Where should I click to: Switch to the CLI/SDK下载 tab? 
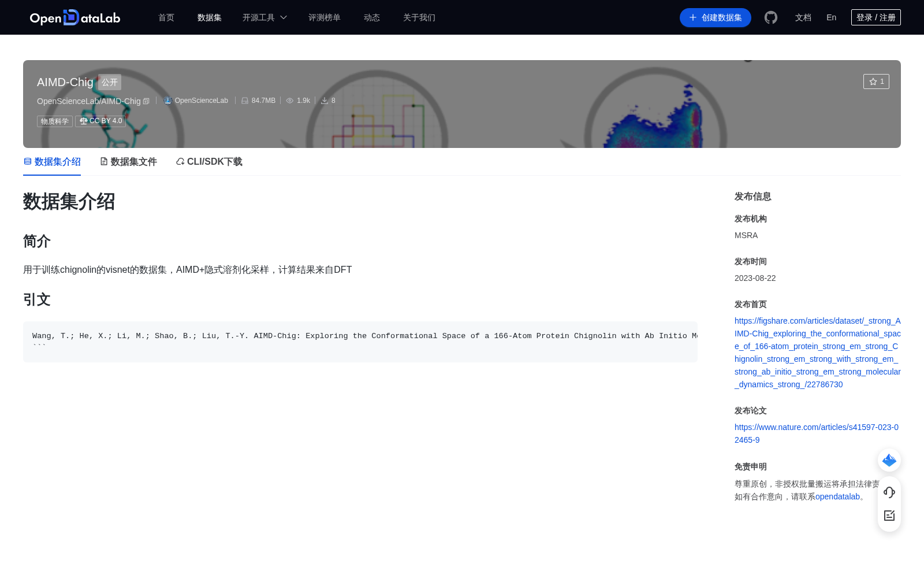tap(209, 162)
